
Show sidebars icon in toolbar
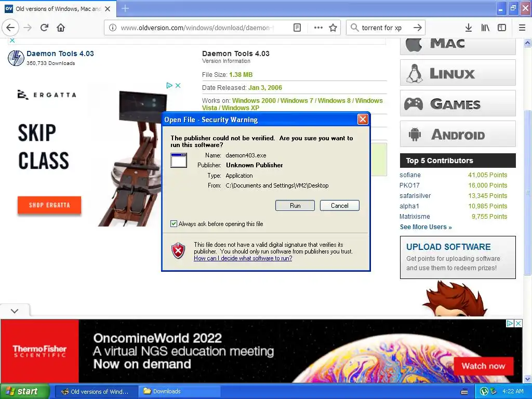[x=502, y=28]
